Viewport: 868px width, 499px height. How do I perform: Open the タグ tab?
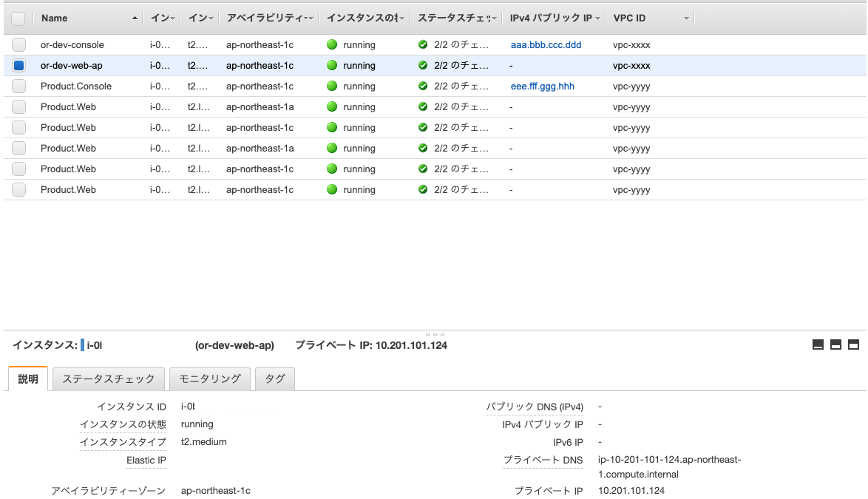[274, 379]
